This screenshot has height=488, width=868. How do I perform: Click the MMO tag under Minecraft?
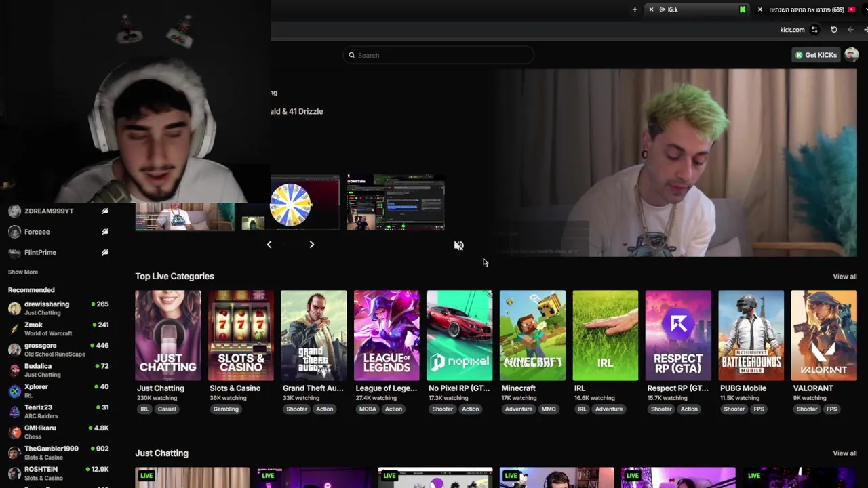coord(549,409)
